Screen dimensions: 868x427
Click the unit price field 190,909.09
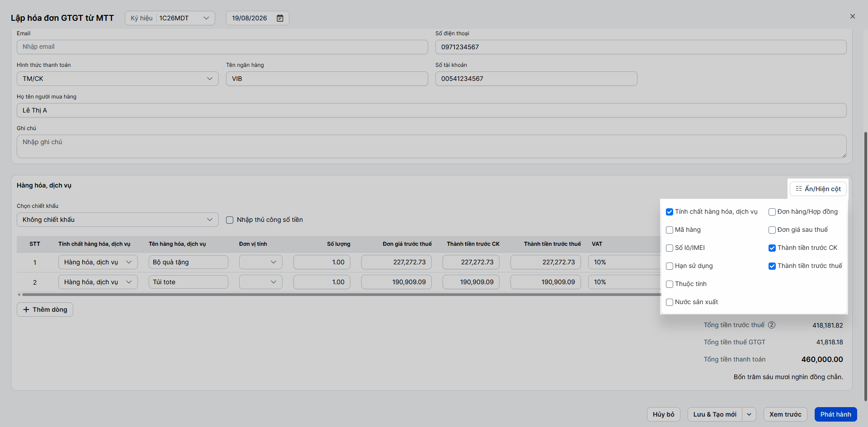tap(396, 282)
